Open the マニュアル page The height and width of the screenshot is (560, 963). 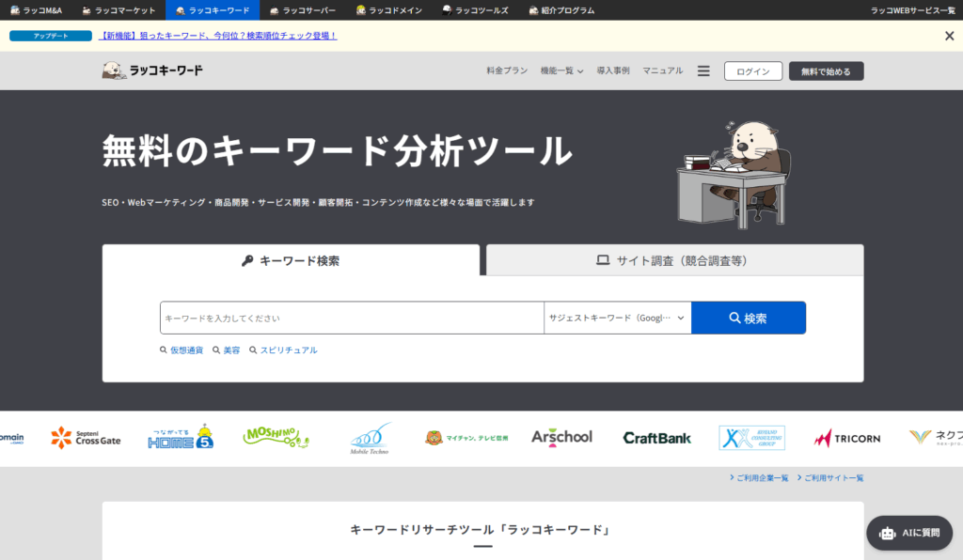coord(662,70)
